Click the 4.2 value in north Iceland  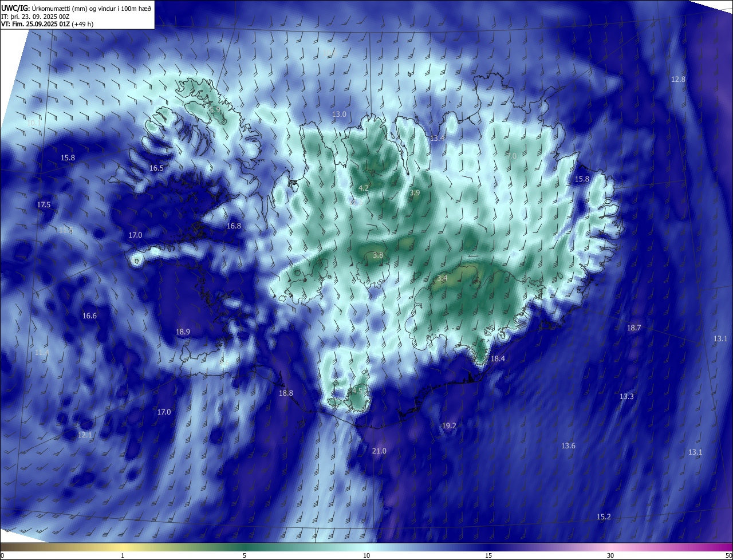point(364,188)
